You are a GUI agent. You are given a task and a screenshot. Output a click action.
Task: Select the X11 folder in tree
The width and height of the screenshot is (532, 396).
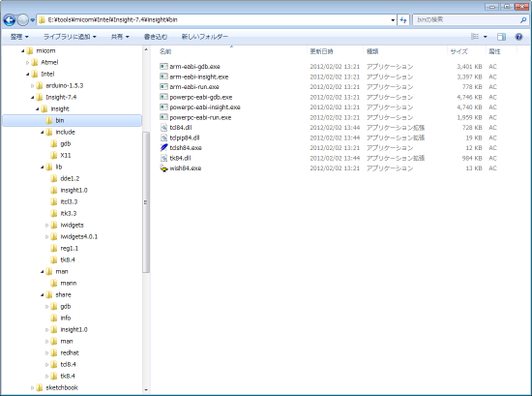tap(66, 155)
